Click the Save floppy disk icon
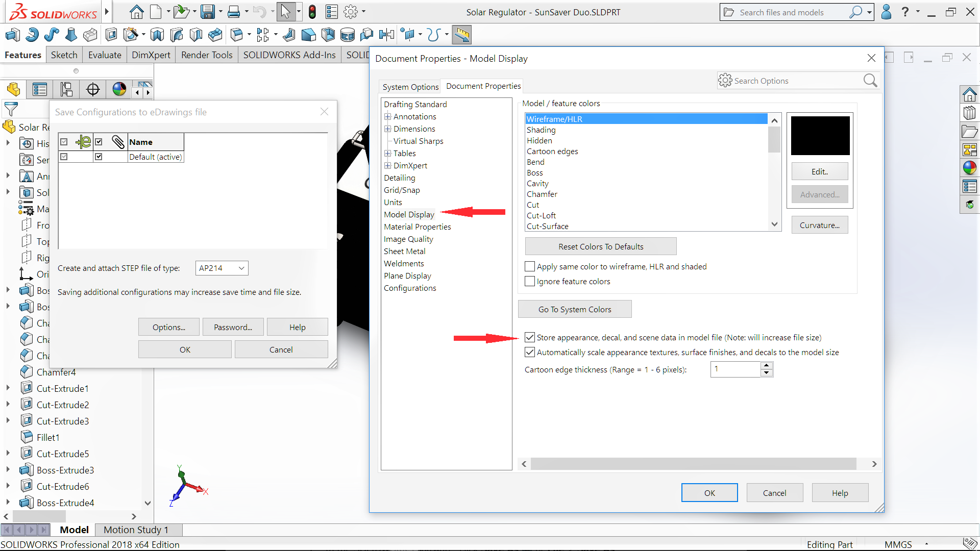Image resolution: width=980 pixels, height=551 pixels. pos(207,12)
